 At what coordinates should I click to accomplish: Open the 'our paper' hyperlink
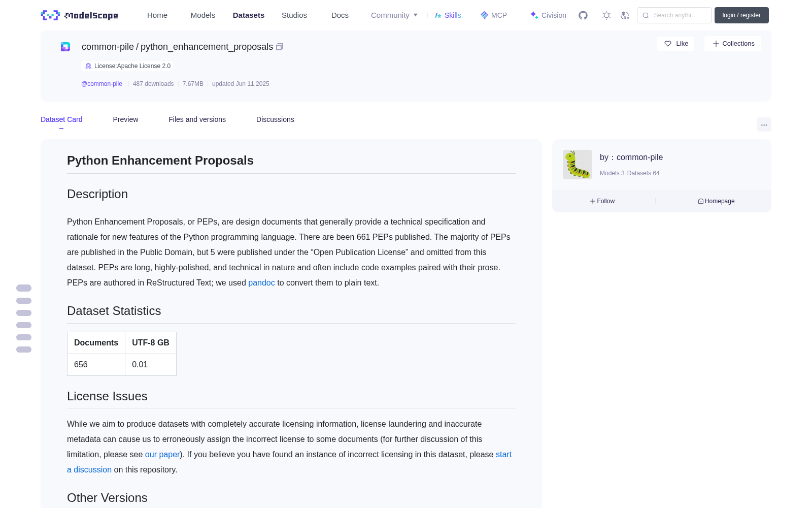coord(162,454)
